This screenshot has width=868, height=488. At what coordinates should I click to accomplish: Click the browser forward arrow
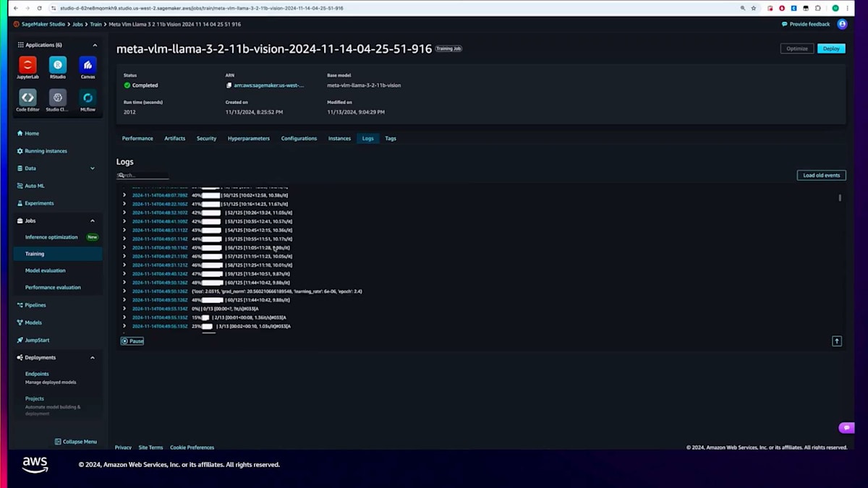coord(27,8)
